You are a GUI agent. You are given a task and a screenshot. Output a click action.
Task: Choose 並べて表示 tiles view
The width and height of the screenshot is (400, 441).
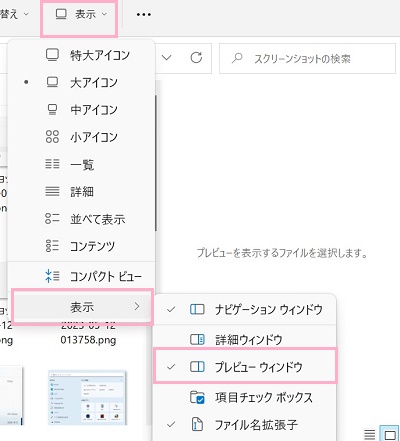tap(82, 219)
